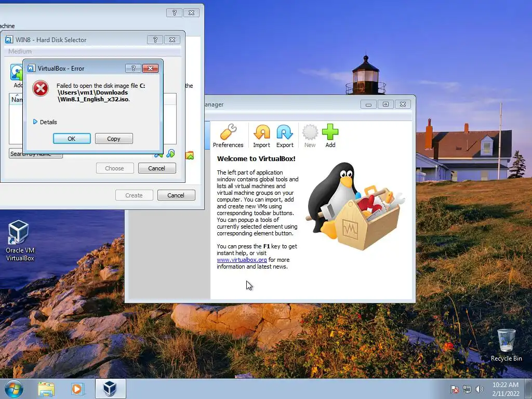Click the VirtualBox taskbar button

110,389
